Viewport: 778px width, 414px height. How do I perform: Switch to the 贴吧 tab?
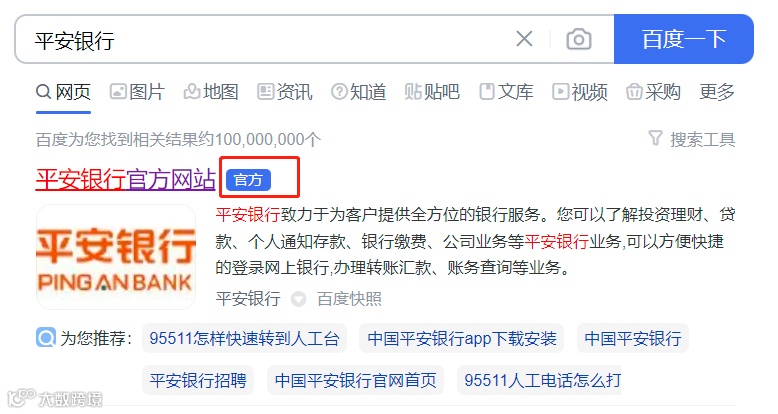[x=432, y=92]
